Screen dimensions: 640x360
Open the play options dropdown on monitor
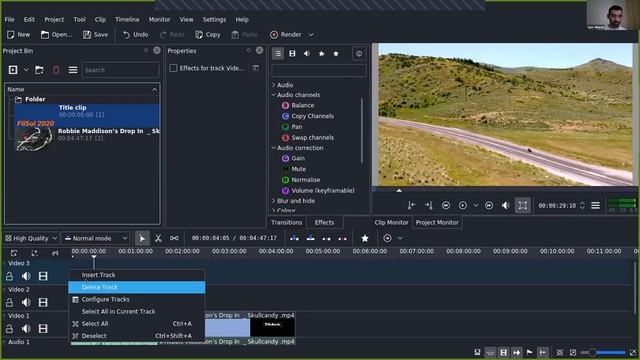[x=476, y=205]
